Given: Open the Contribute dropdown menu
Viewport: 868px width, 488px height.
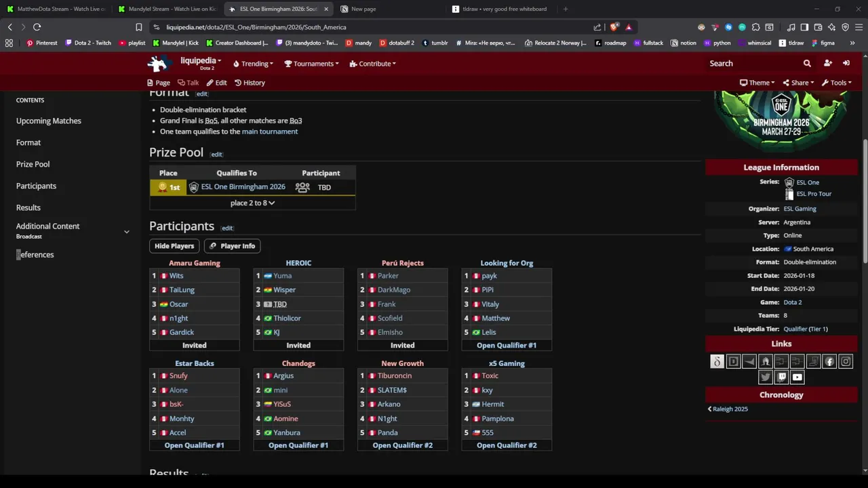Looking at the screenshot, I should tap(372, 64).
